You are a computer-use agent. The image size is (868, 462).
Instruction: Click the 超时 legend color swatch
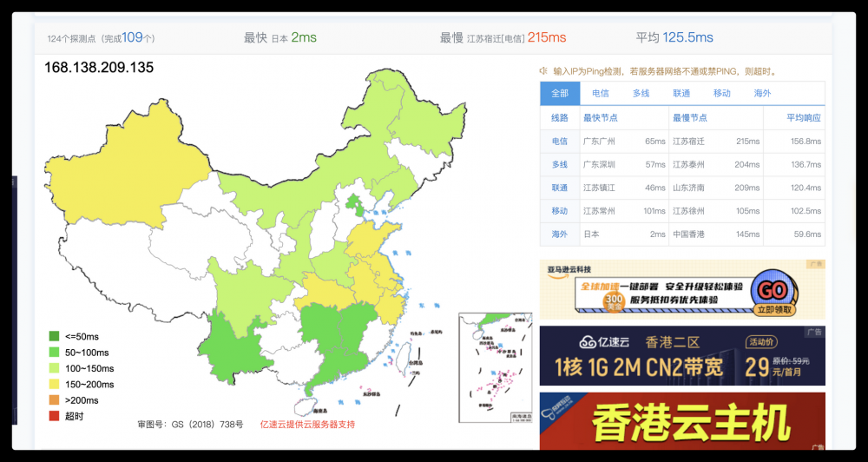[54, 416]
